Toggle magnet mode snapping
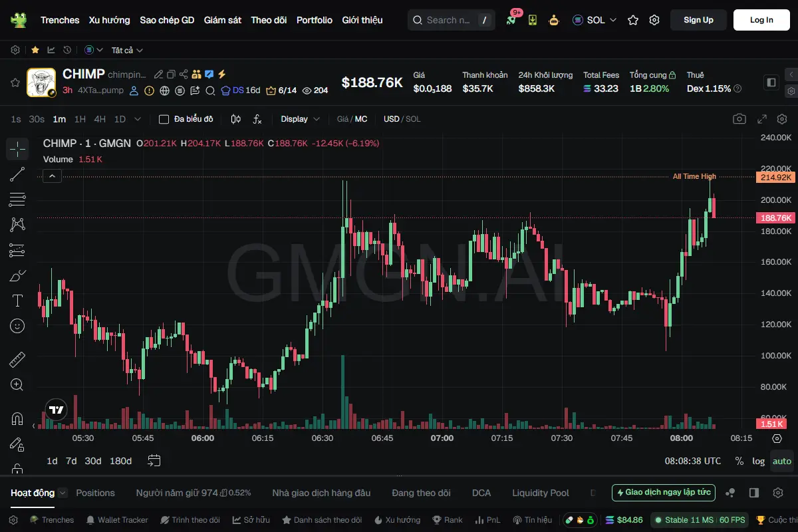 tap(17, 419)
